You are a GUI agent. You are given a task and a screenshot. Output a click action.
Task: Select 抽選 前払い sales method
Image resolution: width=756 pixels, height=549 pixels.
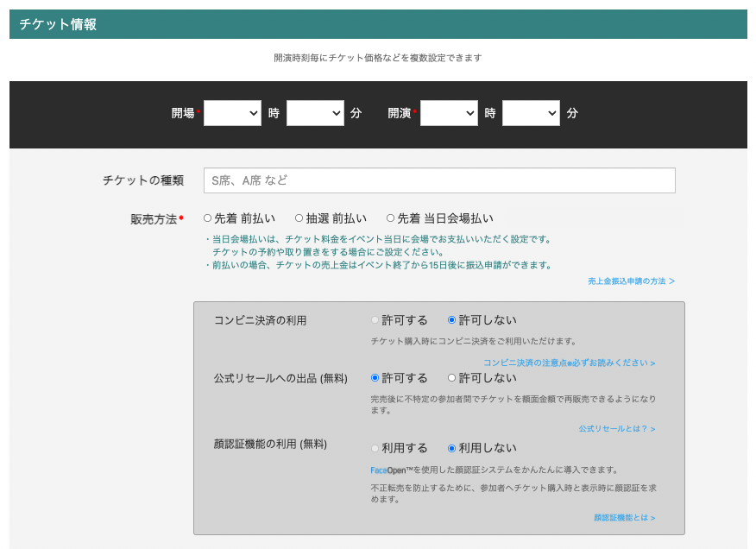pos(299,218)
